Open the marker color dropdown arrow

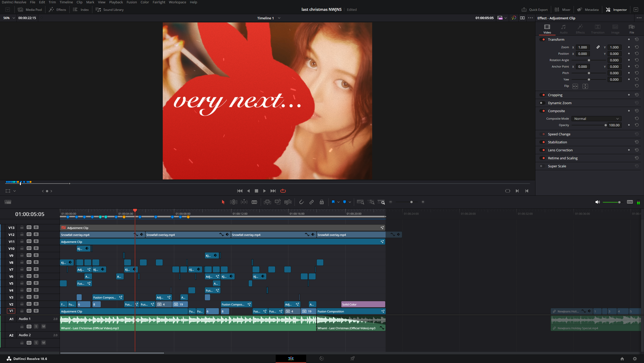[x=350, y=202]
